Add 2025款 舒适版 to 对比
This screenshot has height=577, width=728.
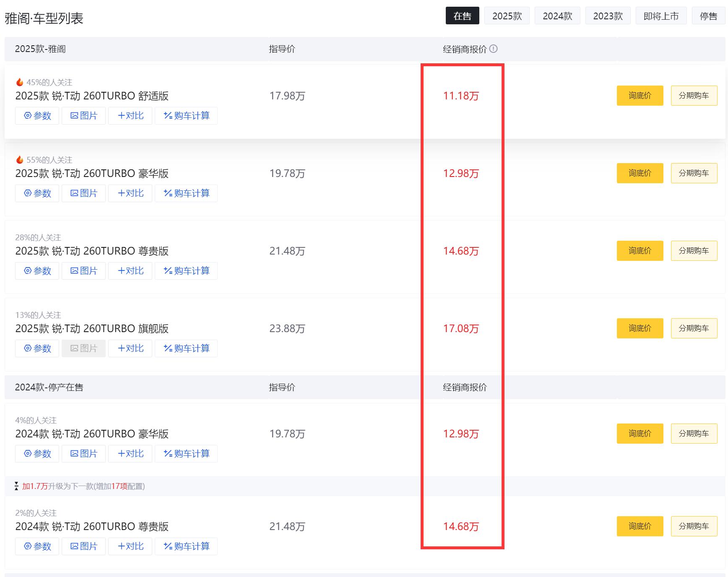tap(130, 116)
